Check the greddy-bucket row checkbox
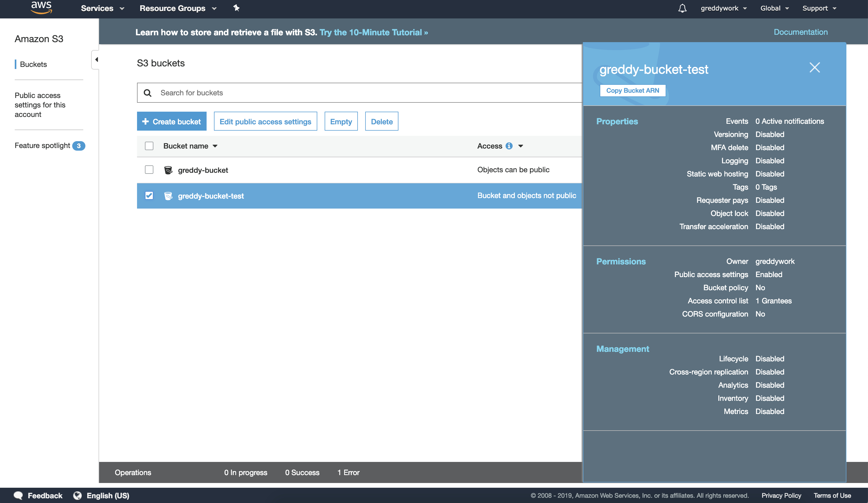Image resolution: width=868 pixels, height=503 pixels. pos(149,170)
